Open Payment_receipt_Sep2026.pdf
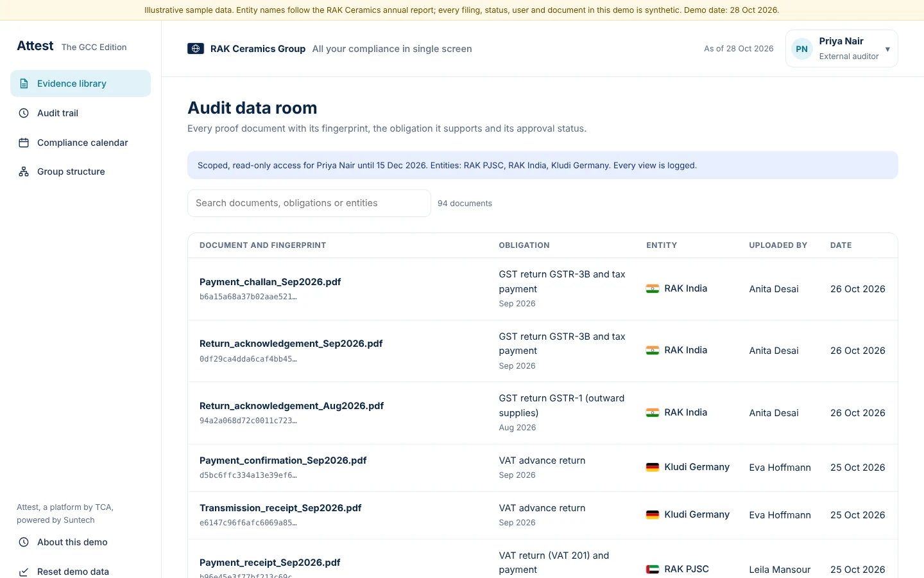This screenshot has height=578, width=924. point(270,563)
